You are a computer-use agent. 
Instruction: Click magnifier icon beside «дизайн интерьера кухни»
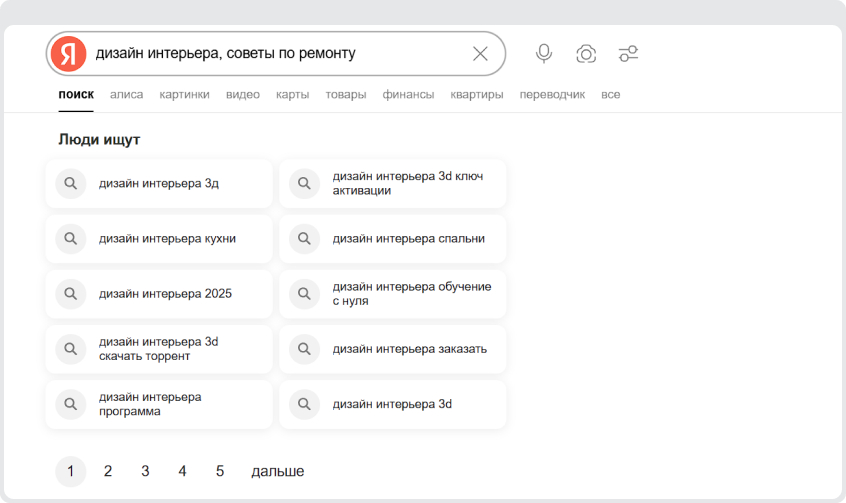tap(71, 239)
